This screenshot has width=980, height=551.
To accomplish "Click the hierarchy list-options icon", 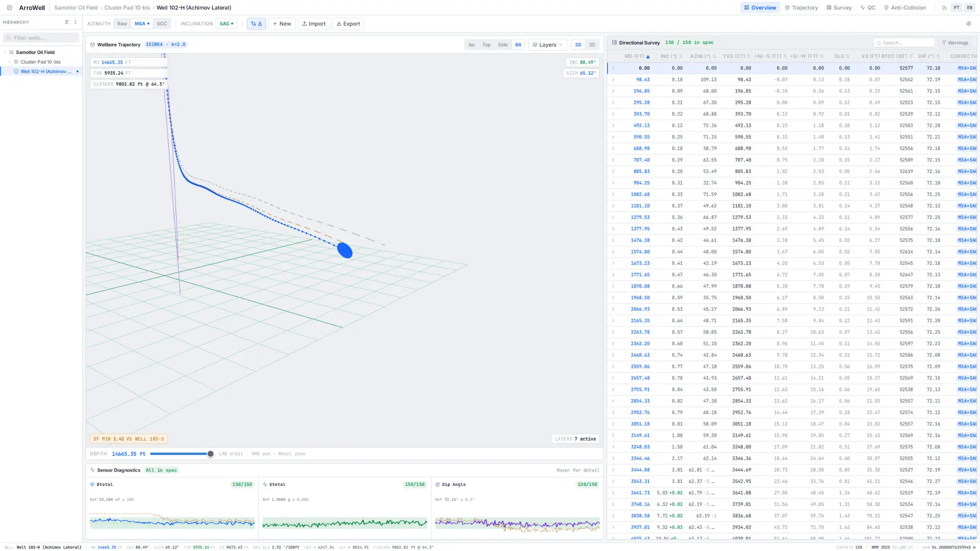I will coord(67,22).
